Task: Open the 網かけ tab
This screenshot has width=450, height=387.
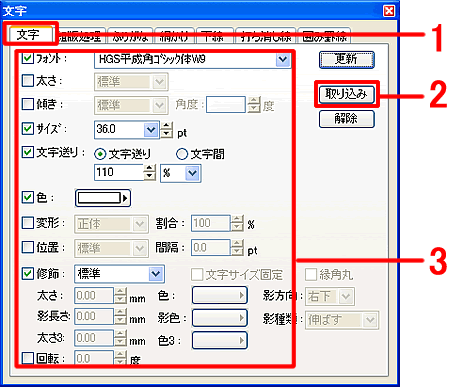Action: (174, 36)
